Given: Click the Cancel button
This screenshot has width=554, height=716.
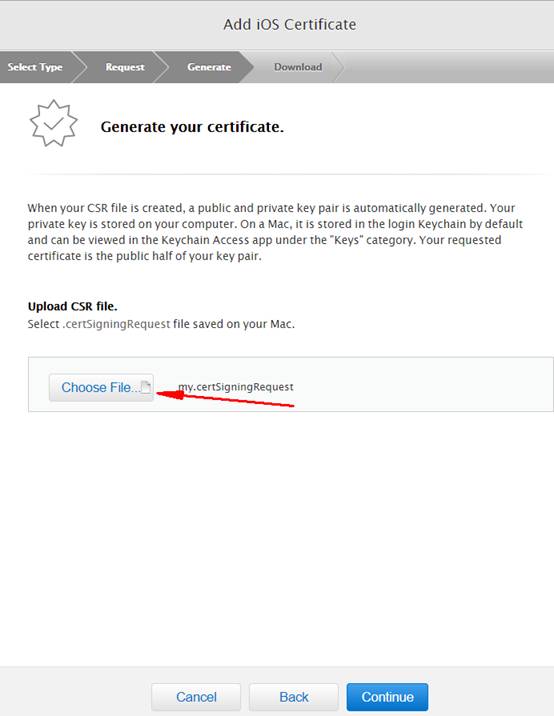Looking at the screenshot, I should pos(196,697).
